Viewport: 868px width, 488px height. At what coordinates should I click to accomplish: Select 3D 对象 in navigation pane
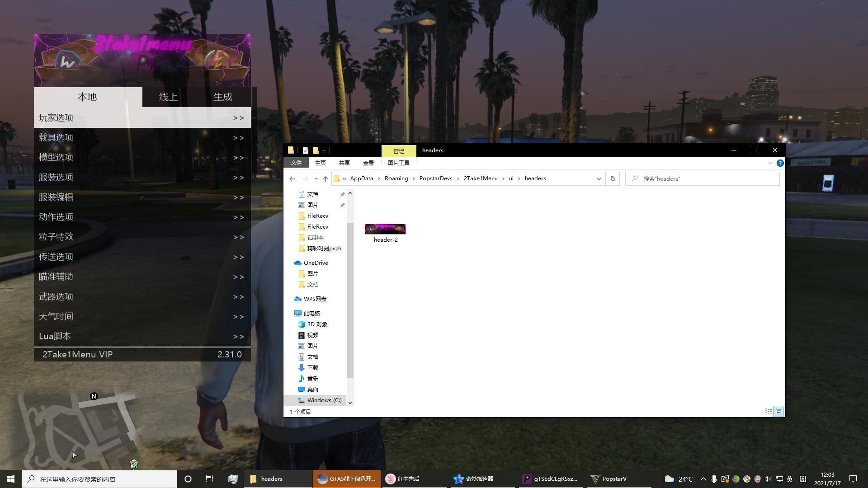click(317, 324)
